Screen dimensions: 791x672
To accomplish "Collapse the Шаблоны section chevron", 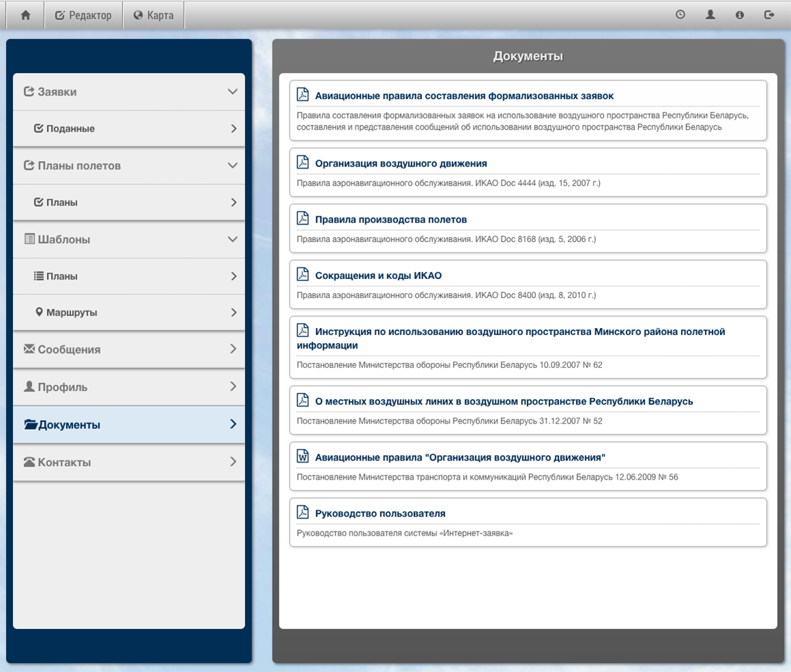I will (233, 239).
